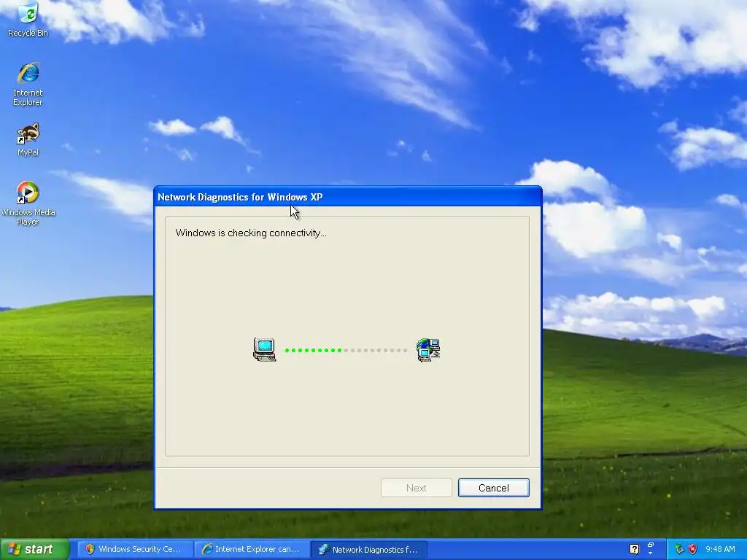Screen dimensions: 747x560
Task: Click the local computer icon in the diagnostics dialog
Action: click(x=264, y=349)
